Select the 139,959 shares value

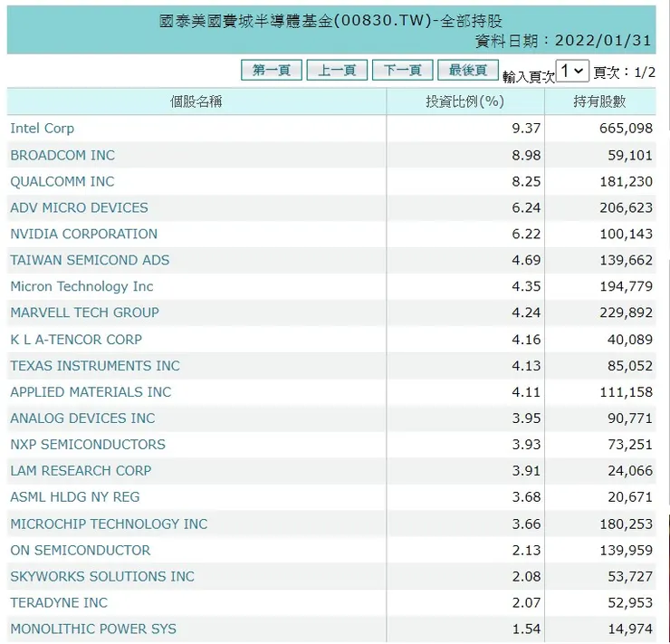[626, 550]
